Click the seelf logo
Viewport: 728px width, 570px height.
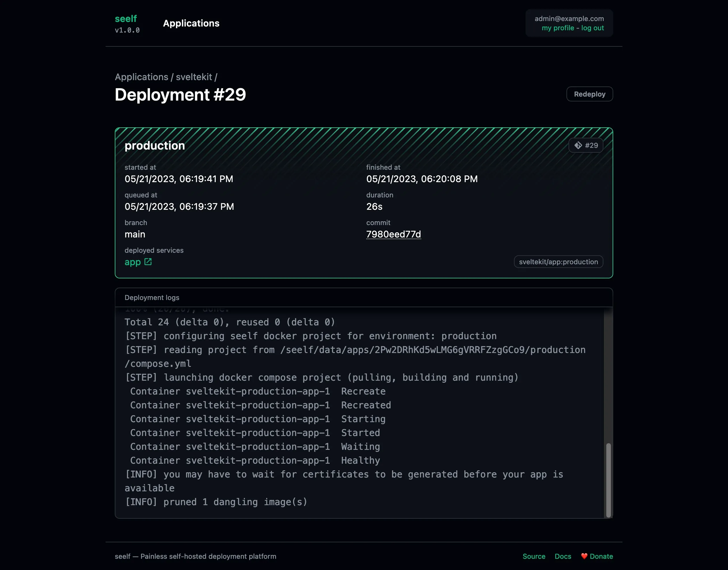(126, 19)
